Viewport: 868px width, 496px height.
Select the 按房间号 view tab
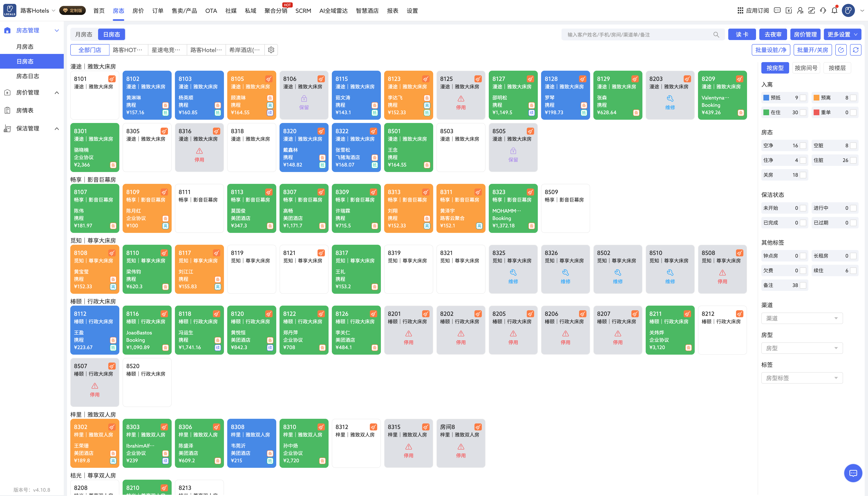point(806,68)
